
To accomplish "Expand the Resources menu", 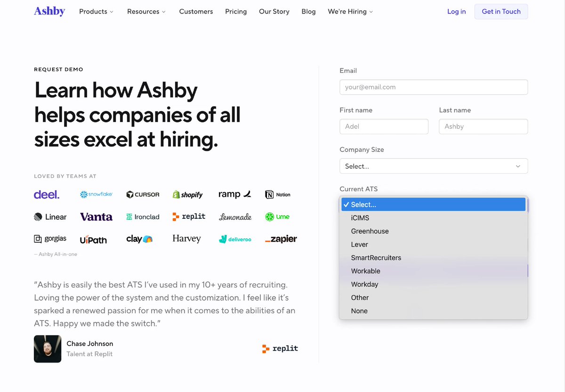I will [146, 11].
